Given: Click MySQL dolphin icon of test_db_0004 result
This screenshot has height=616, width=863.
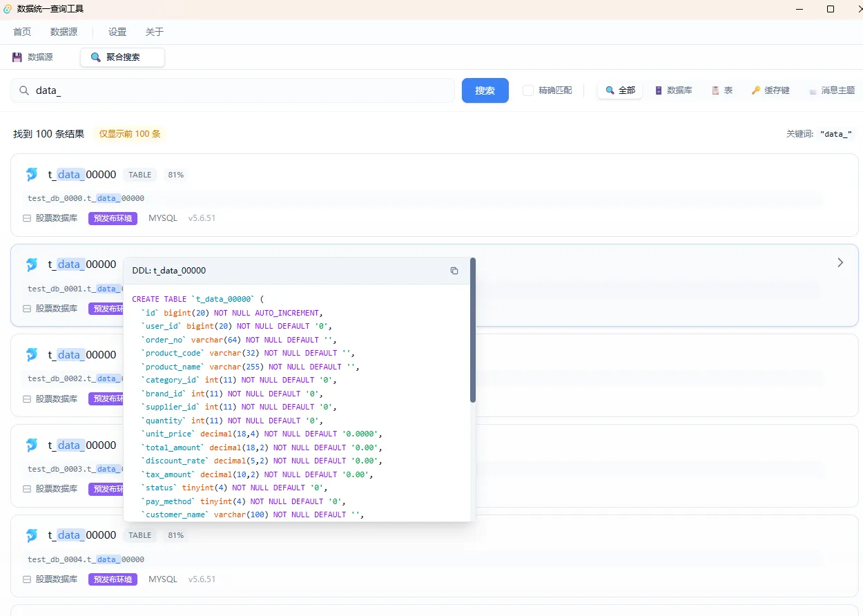Looking at the screenshot, I should [x=31, y=535].
